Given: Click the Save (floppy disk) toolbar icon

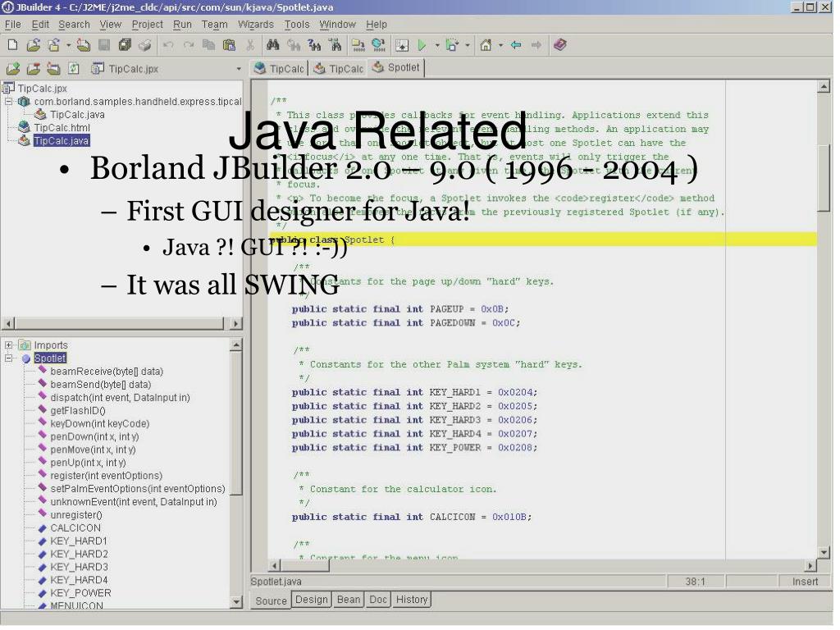Looking at the screenshot, I should [x=104, y=46].
